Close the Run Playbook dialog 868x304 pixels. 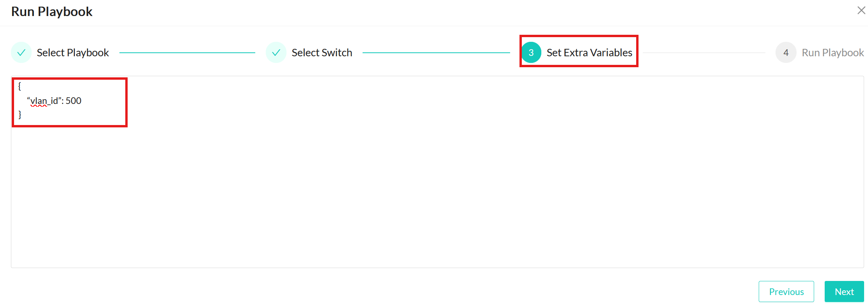[861, 11]
